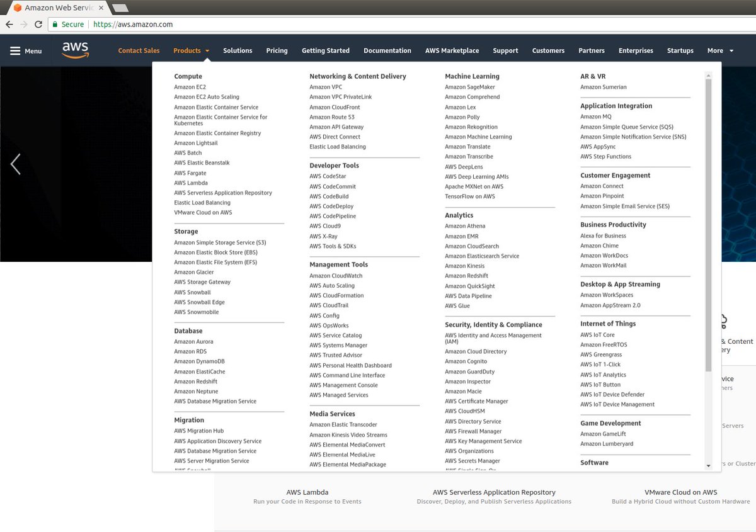Open the Pricing menu item
Image resolution: width=756 pixels, height=532 pixels.
pyautogui.click(x=277, y=50)
